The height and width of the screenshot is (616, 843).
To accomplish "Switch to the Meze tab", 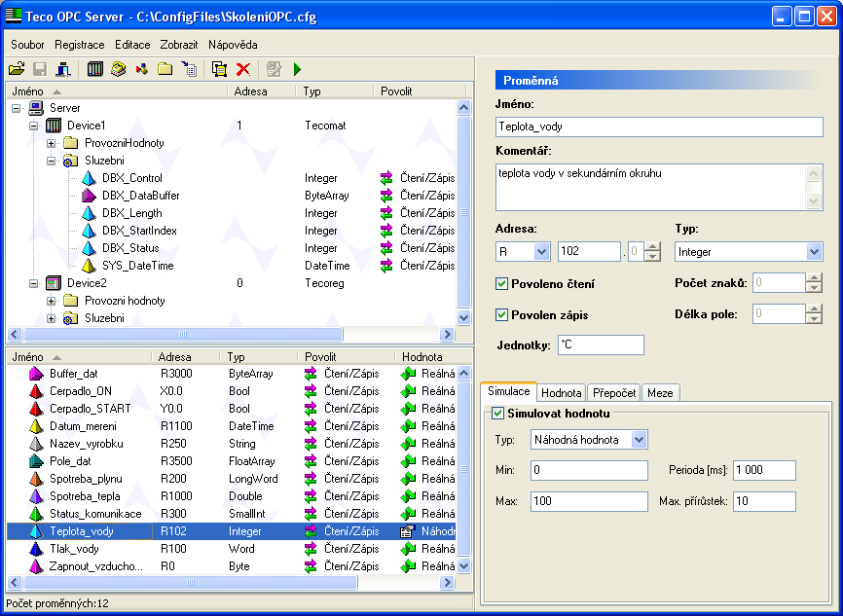I will pyautogui.click(x=660, y=393).
